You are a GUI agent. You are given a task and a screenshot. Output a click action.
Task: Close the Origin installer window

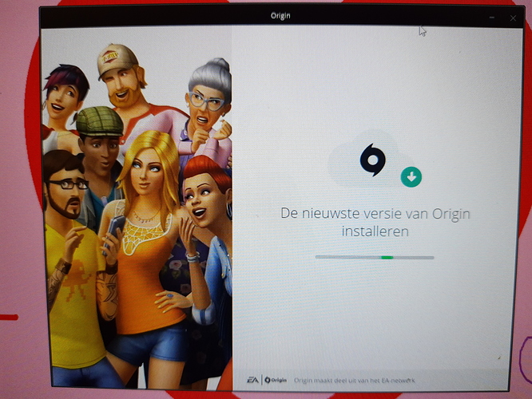(513, 18)
